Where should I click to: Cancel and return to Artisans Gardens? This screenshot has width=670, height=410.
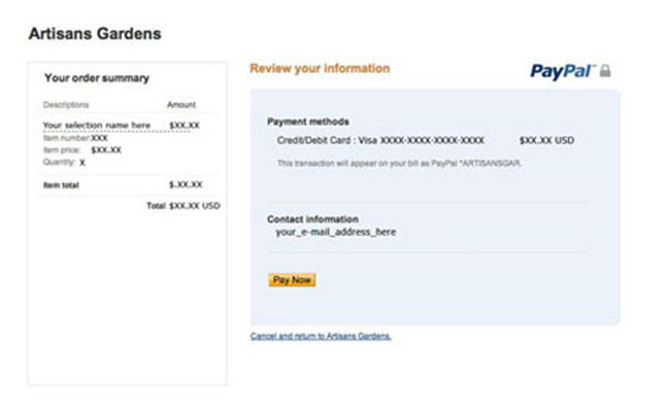pyautogui.click(x=321, y=336)
